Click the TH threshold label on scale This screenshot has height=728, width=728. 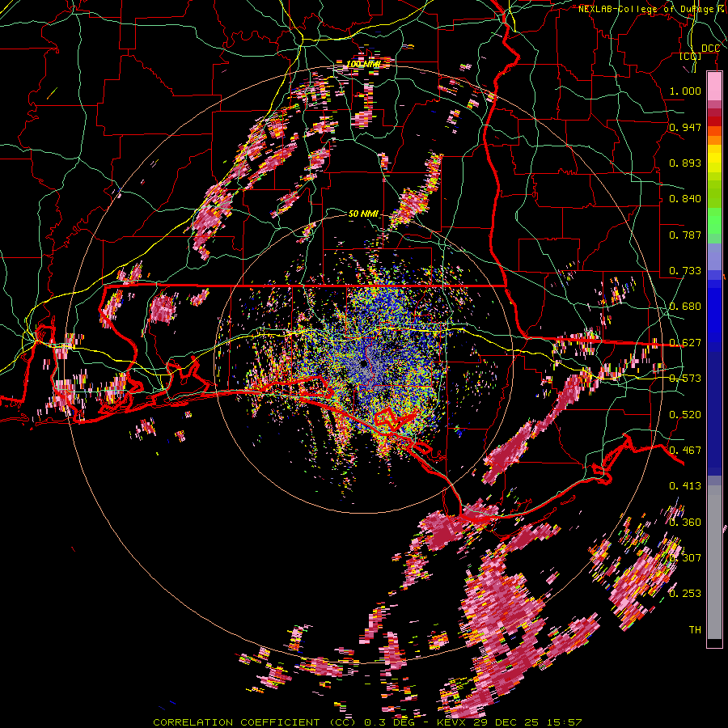pos(695,630)
